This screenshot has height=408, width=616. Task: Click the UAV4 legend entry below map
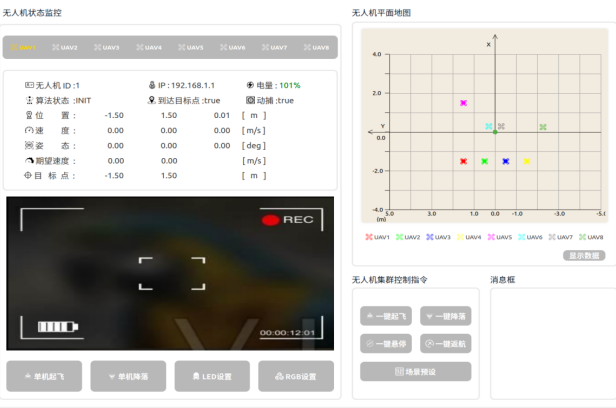coord(469,237)
